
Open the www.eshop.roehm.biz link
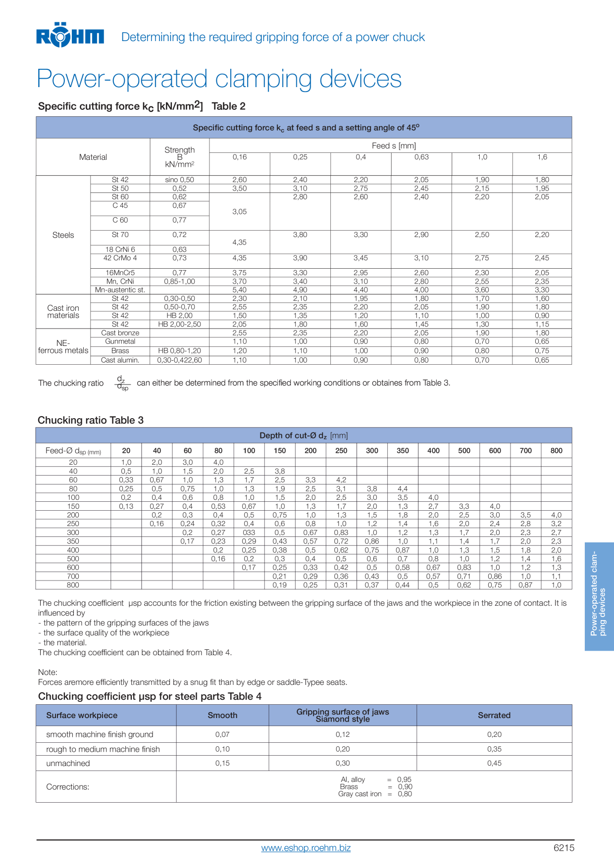pyautogui.click(x=306, y=848)
